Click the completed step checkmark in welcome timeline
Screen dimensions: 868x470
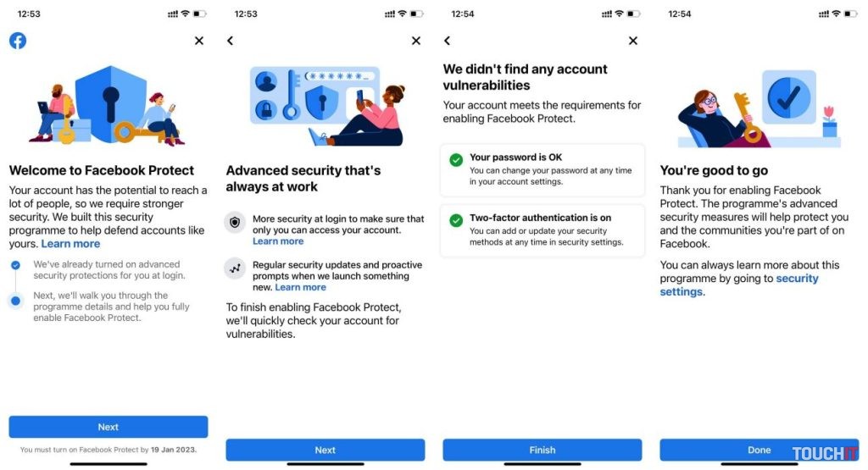[x=15, y=265]
